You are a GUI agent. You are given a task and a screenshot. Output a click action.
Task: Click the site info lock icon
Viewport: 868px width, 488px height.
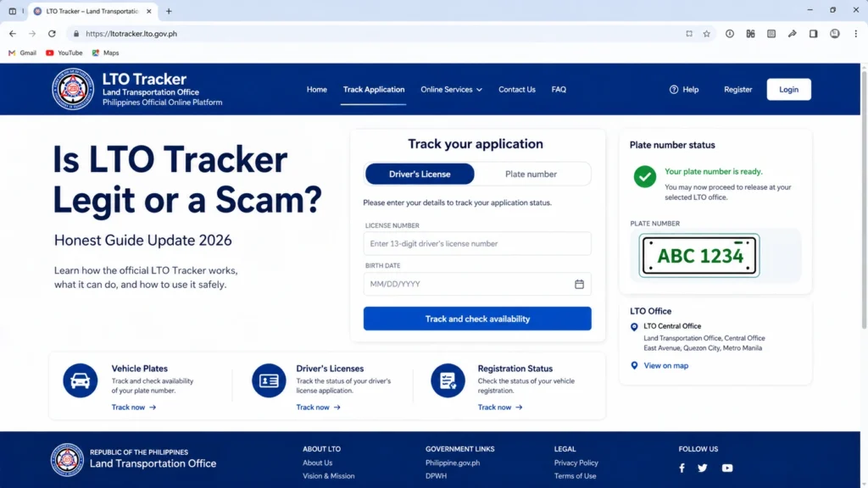(76, 34)
